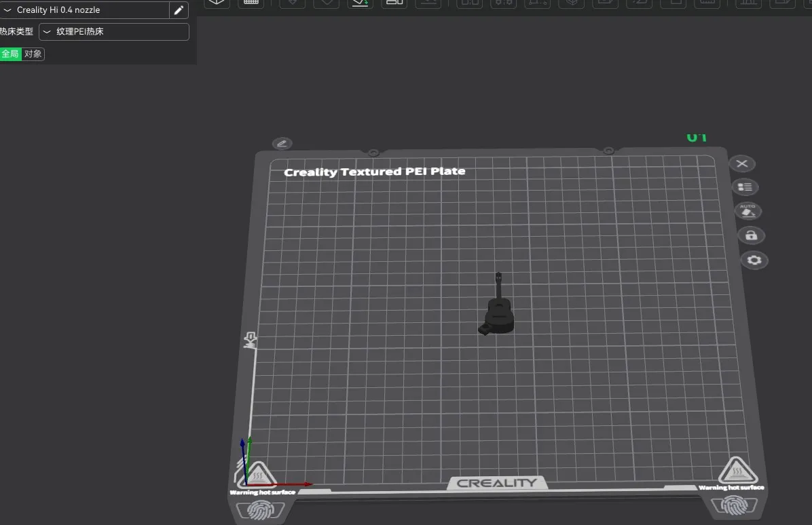This screenshot has width=812, height=525.
Task: Remove plate with the X icon
Action: click(741, 163)
